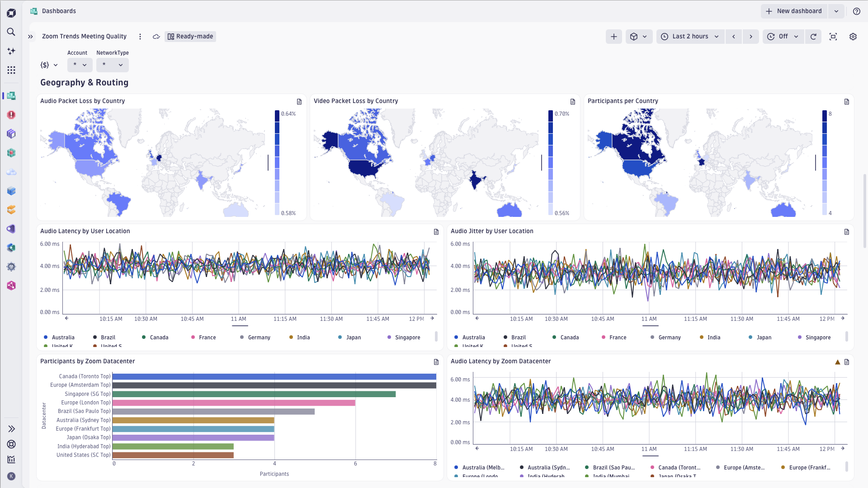
Task: Toggle Canada series in Audio Latency legend
Action: 155,338
